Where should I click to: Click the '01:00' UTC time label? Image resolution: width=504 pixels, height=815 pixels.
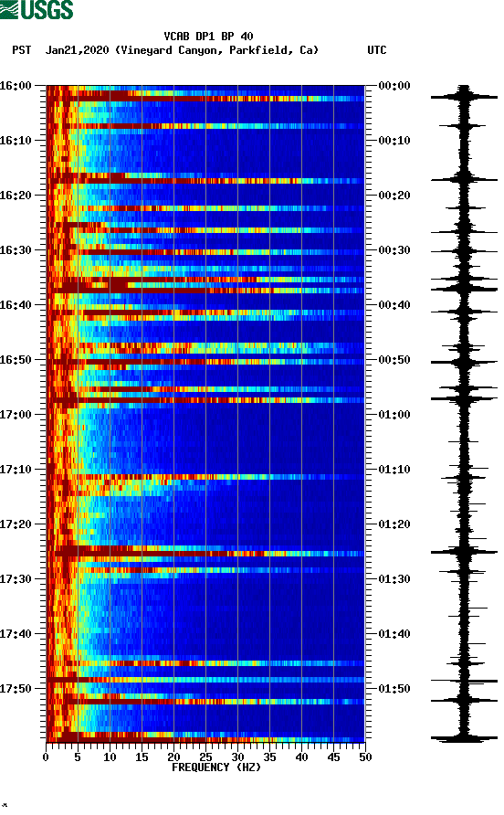394,415
